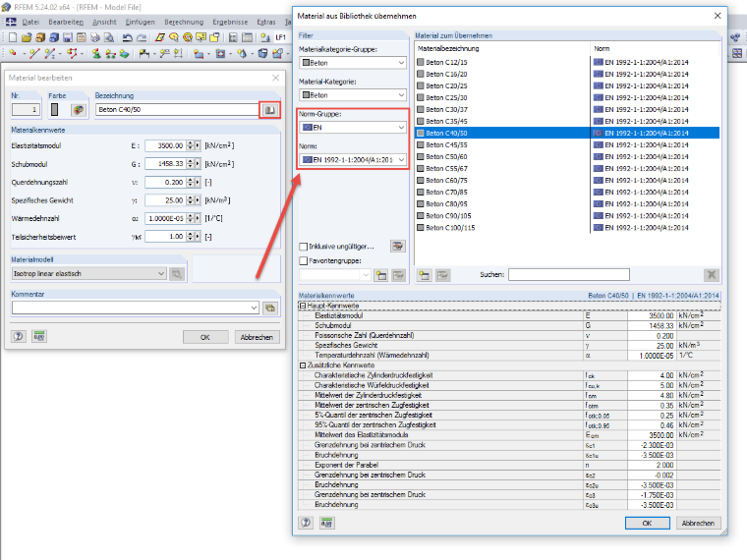This screenshot has height=560, width=747.
Task: Click create favorites group icon beside Favoritengruppe dropdown
Action: click(380, 275)
